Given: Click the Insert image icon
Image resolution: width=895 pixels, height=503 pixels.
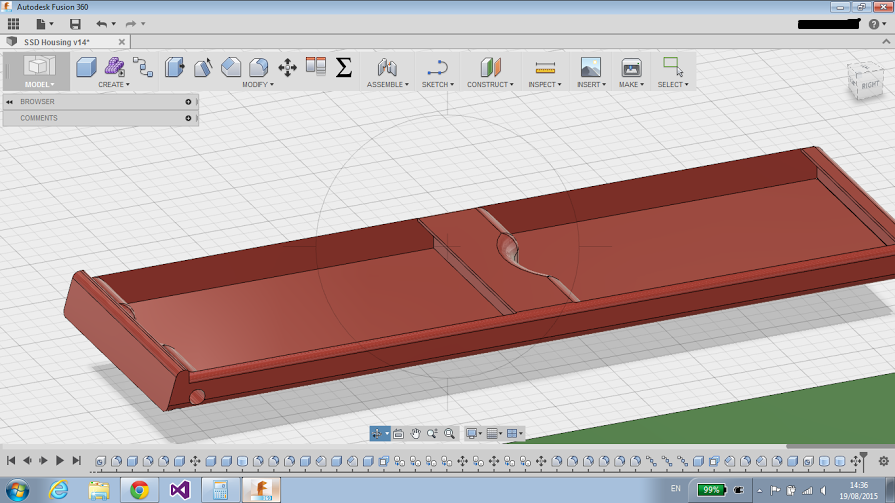Looking at the screenshot, I should pos(591,67).
